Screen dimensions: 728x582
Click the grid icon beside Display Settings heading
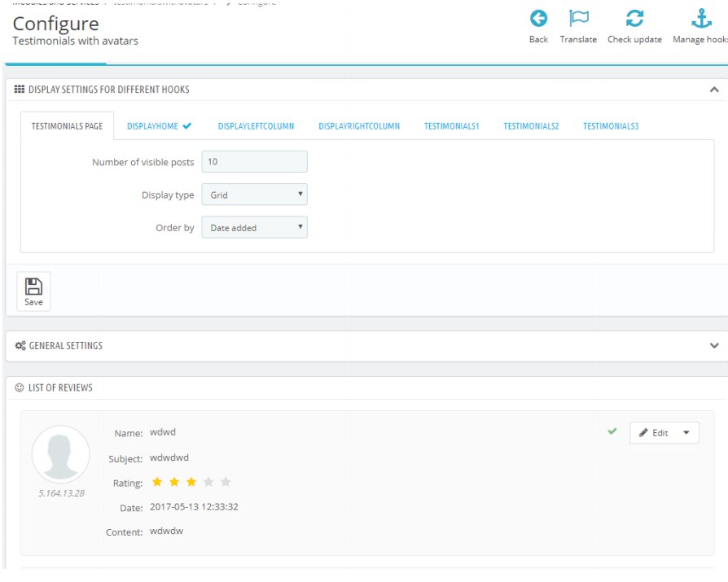coord(19,89)
